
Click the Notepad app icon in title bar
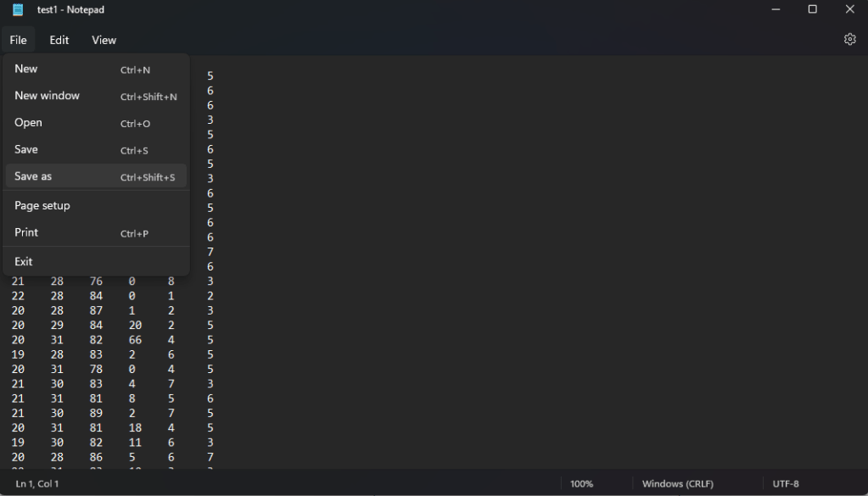[18, 9]
